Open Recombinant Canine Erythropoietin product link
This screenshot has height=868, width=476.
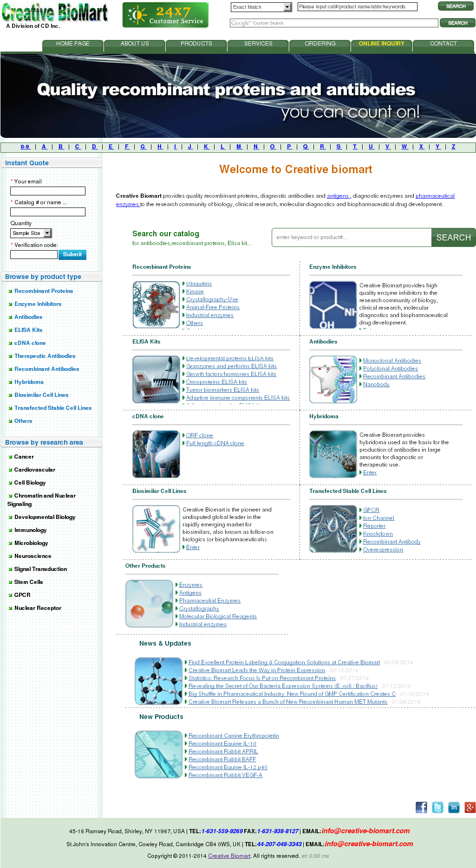[x=234, y=736]
